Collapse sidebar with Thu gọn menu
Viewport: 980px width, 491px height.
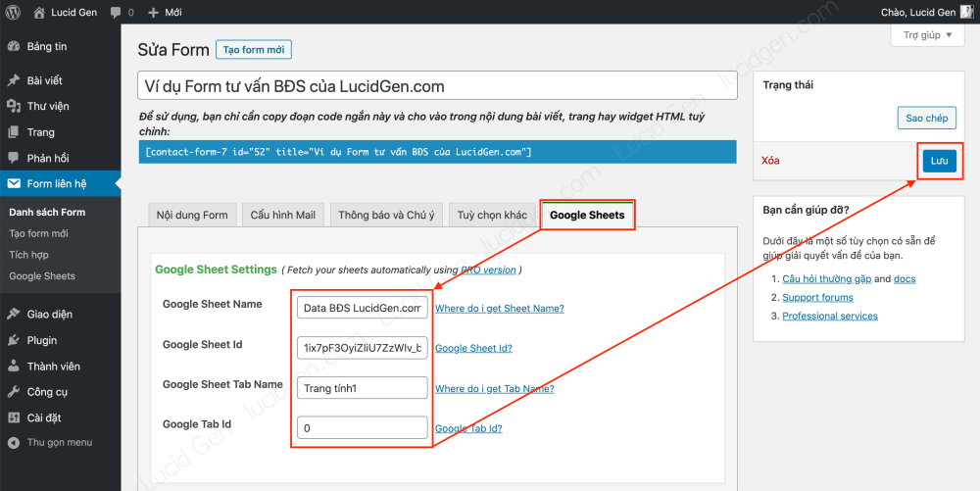[59, 442]
